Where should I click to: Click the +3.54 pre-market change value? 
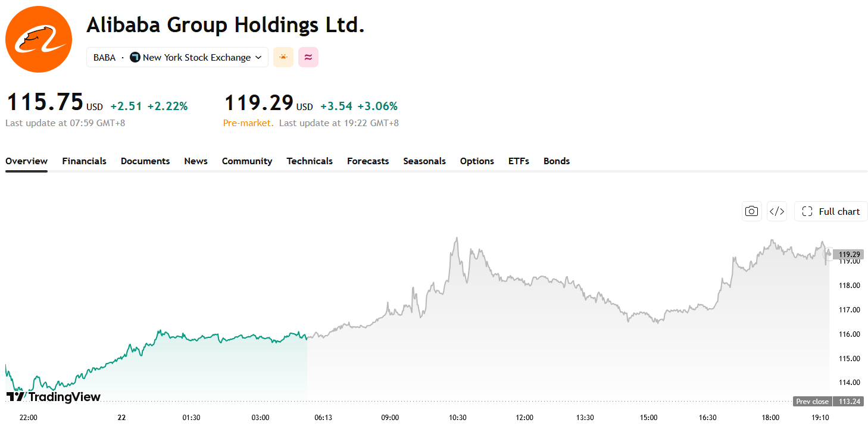[x=336, y=107]
